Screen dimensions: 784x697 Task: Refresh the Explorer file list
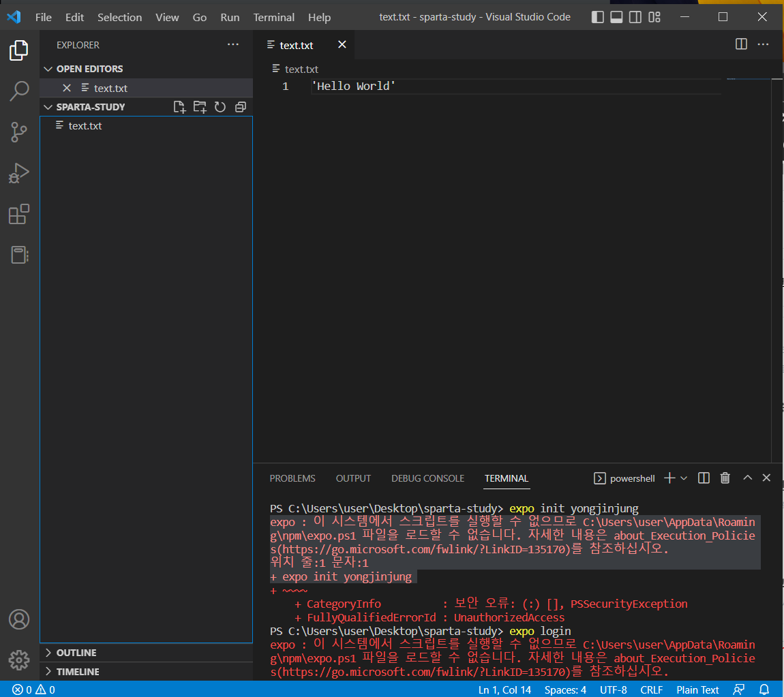pyautogui.click(x=220, y=107)
